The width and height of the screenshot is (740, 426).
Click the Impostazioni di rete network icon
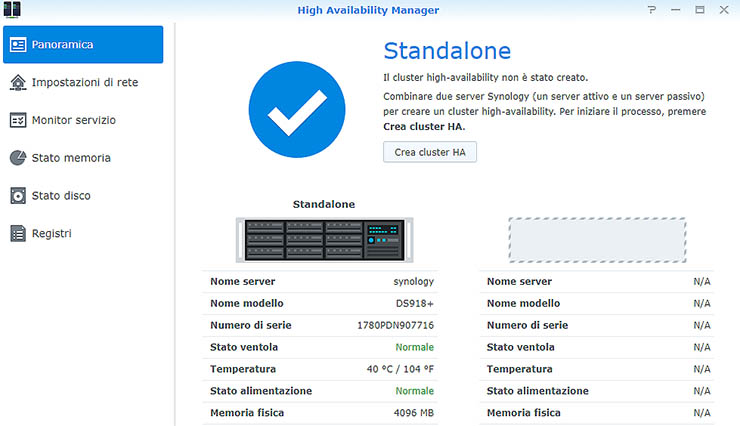pyautogui.click(x=18, y=82)
